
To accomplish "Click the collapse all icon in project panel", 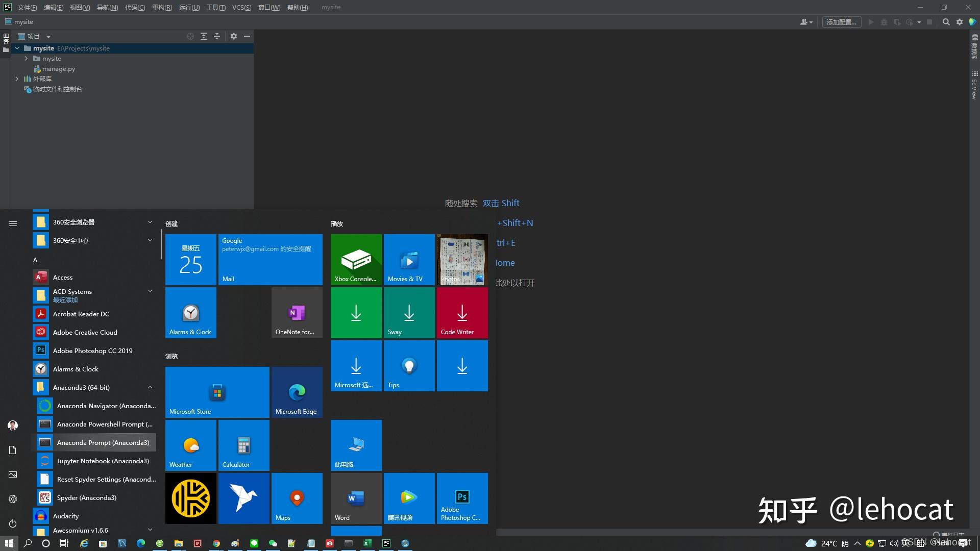I will point(217,36).
